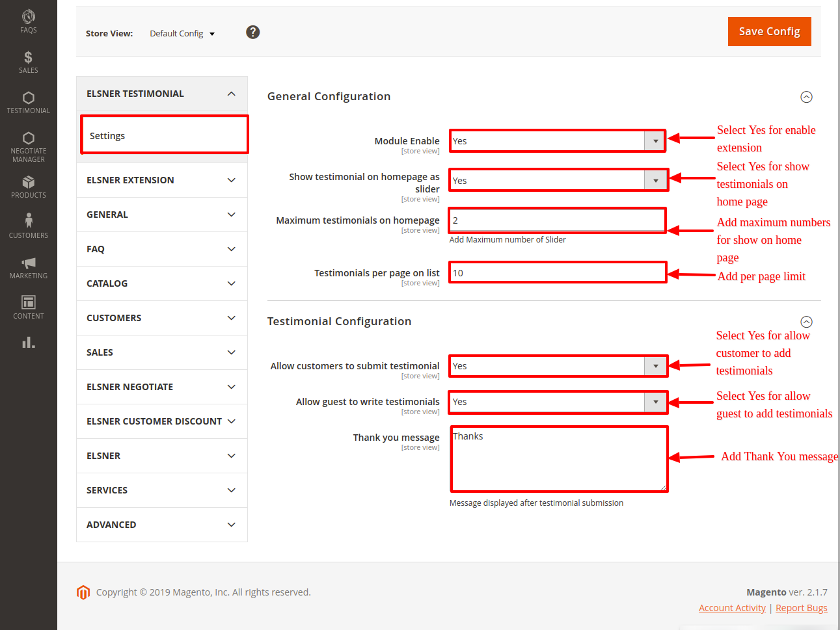This screenshot has width=840, height=630.
Task: Collapse the Testimonial Configuration section
Action: pyautogui.click(x=806, y=322)
